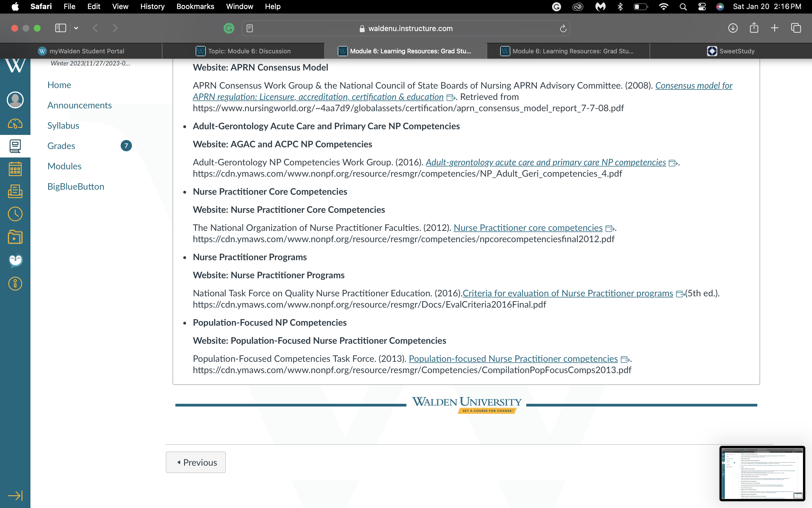Click the Grades badge showing 7
Image resolution: width=812 pixels, height=508 pixels.
click(126, 146)
